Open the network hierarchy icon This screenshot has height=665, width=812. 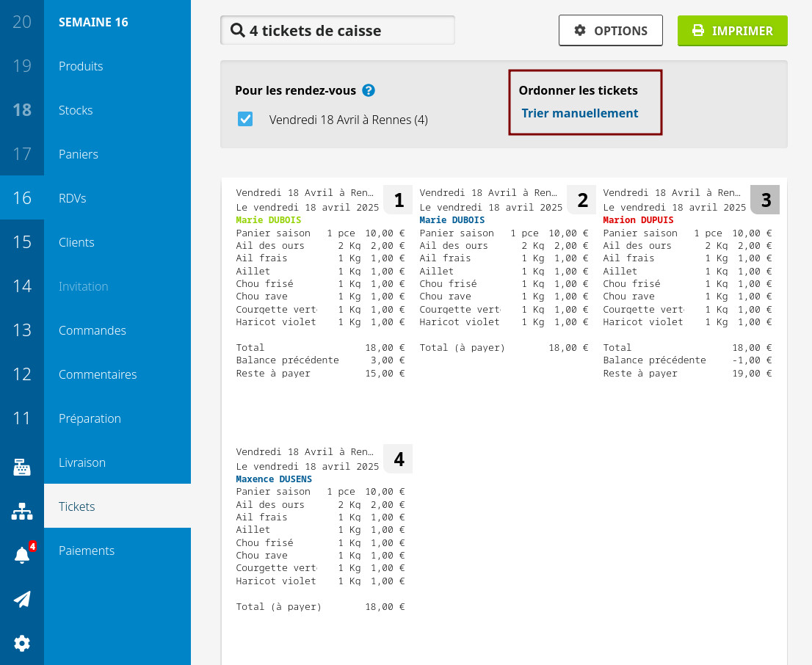tap(22, 512)
